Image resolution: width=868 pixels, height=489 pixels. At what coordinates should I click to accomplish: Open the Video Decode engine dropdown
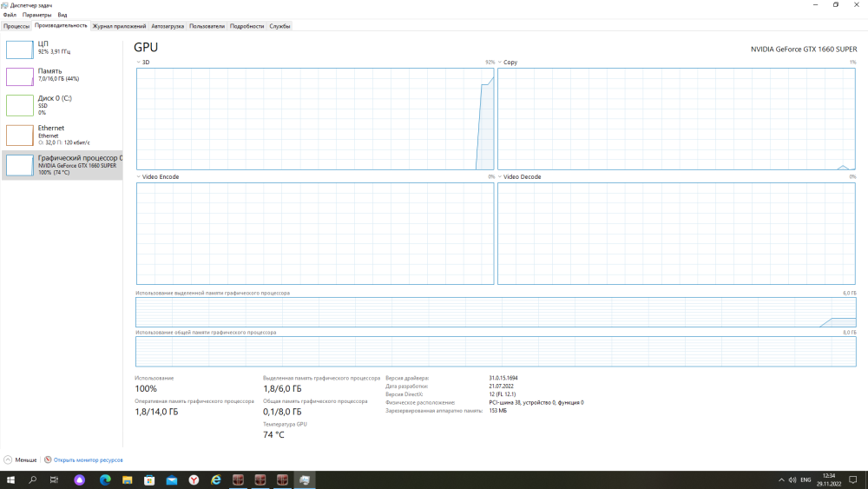(500, 177)
